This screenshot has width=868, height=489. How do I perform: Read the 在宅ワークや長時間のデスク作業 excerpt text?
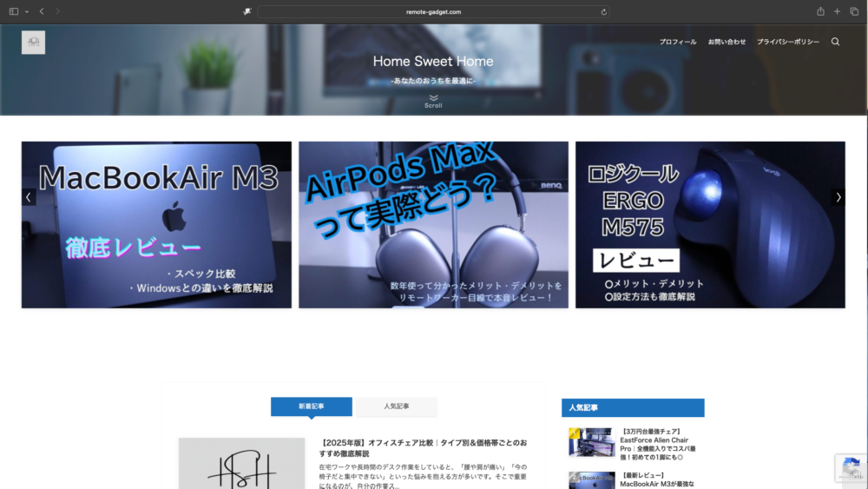[x=423, y=476]
